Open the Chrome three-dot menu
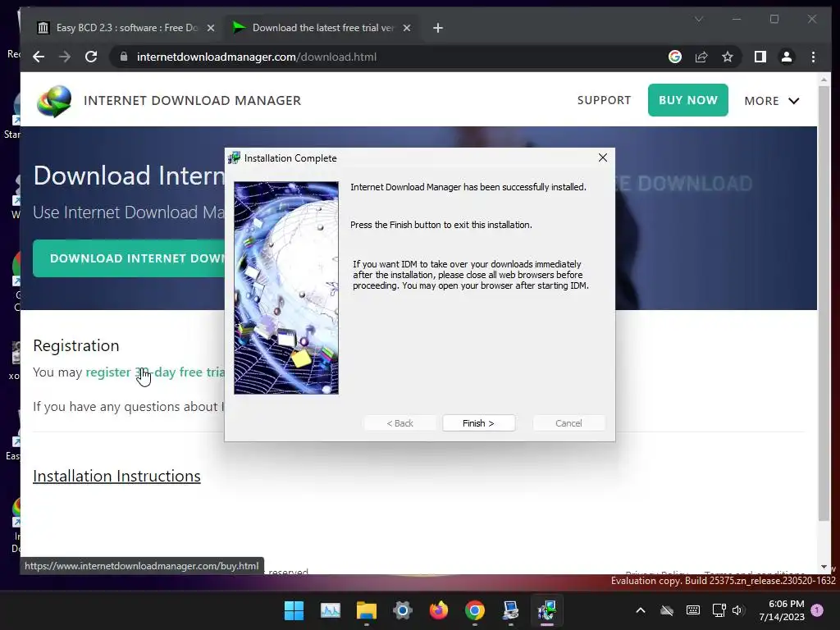This screenshot has height=630, width=840. pos(813,57)
